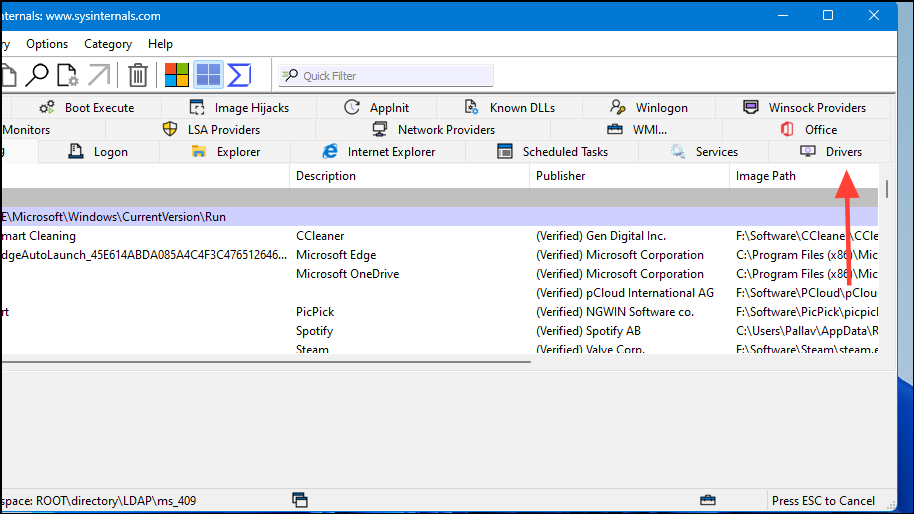Viewport: 914px width, 514px height.
Task: Switch to the Winlogon tab
Action: click(649, 108)
